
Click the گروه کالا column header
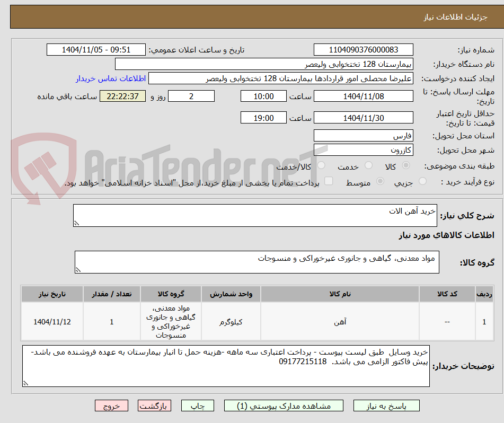click(x=171, y=294)
